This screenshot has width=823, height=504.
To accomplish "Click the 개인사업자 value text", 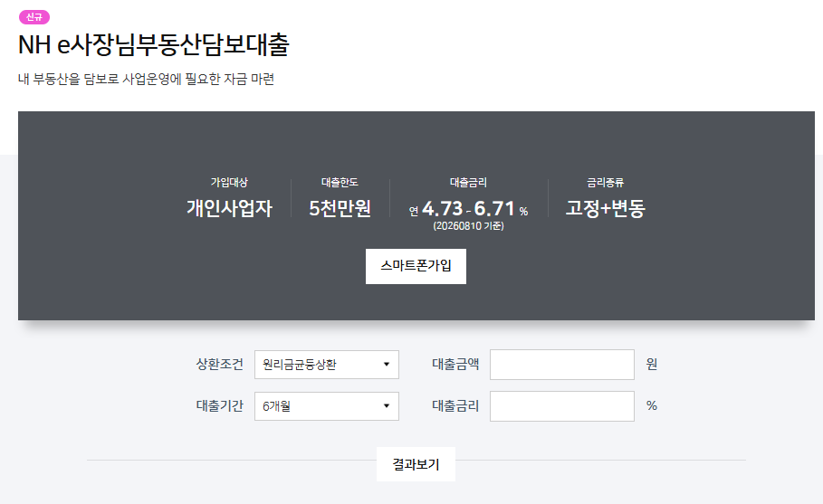I will pos(229,208).
